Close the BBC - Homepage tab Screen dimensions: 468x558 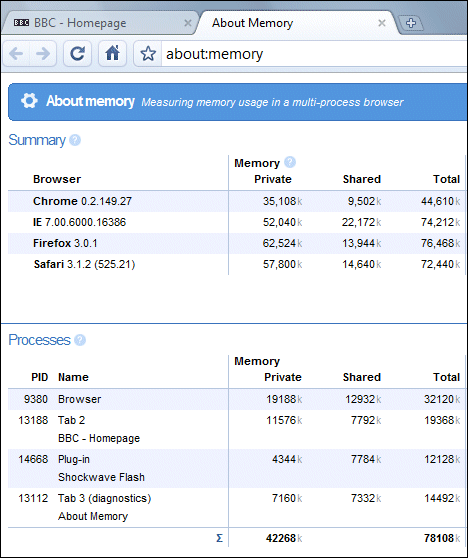click(x=188, y=23)
